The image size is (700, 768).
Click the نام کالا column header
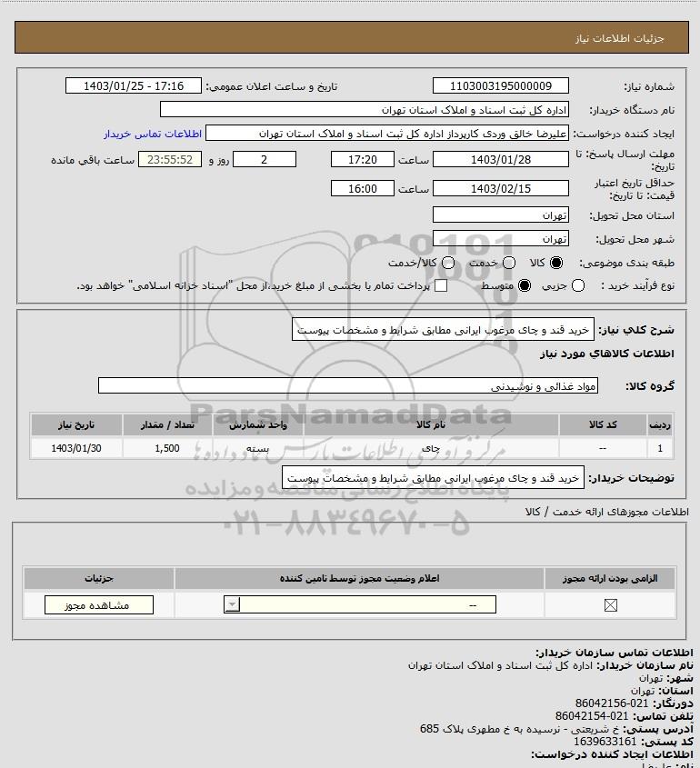point(431,424)
